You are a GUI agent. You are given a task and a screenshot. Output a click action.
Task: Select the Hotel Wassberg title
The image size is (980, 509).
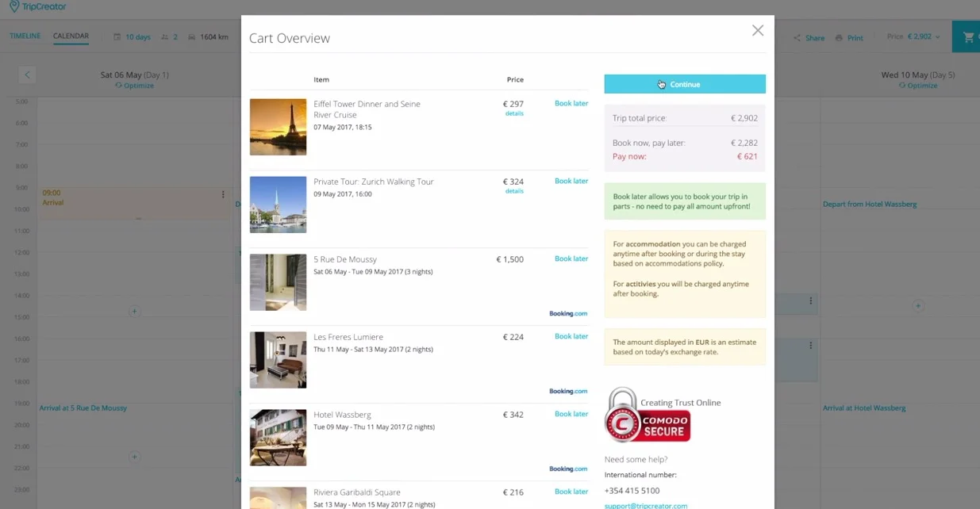342,415
